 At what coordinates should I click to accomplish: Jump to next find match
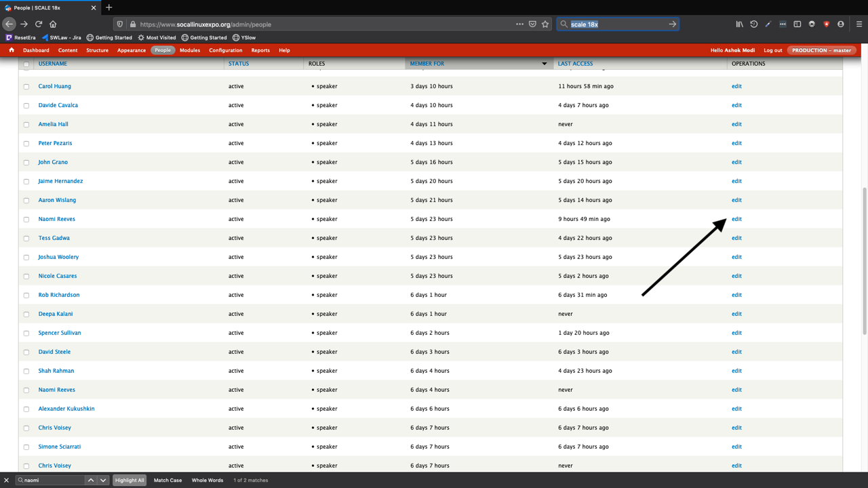(x=103, y=480)
